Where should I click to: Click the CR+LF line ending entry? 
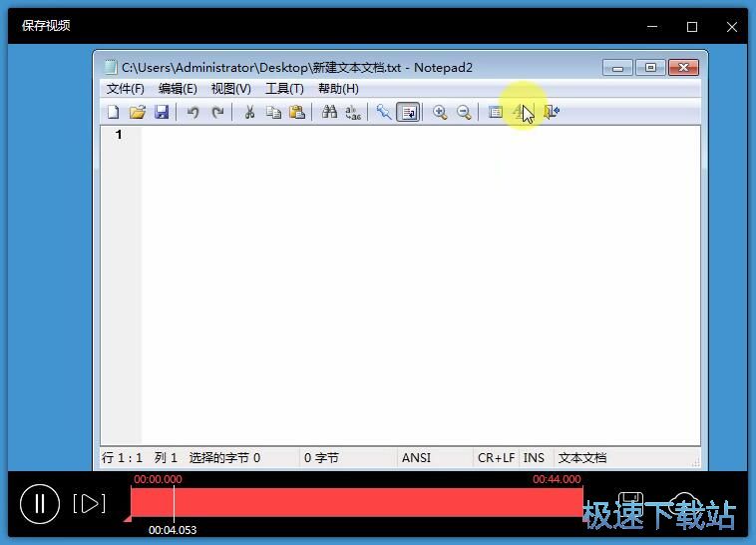coord(496,457)
